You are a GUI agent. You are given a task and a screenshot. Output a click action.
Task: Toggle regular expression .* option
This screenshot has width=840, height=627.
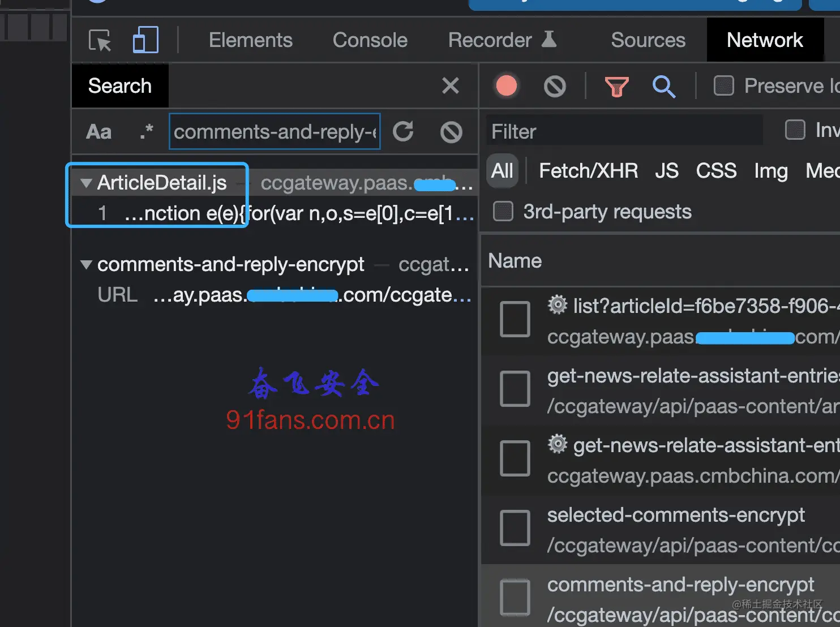[147, 132]
